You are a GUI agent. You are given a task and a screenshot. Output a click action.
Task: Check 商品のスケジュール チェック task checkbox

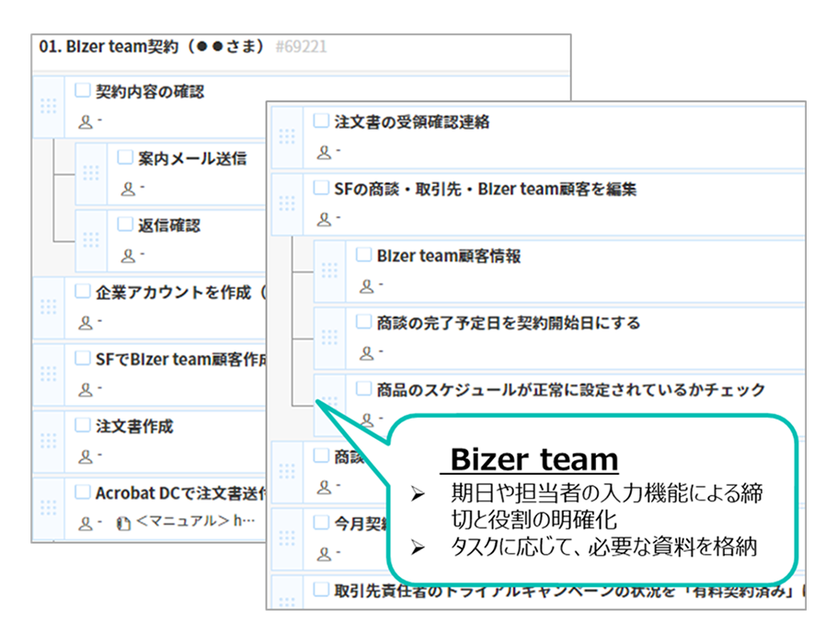click(x=363, y=388)
